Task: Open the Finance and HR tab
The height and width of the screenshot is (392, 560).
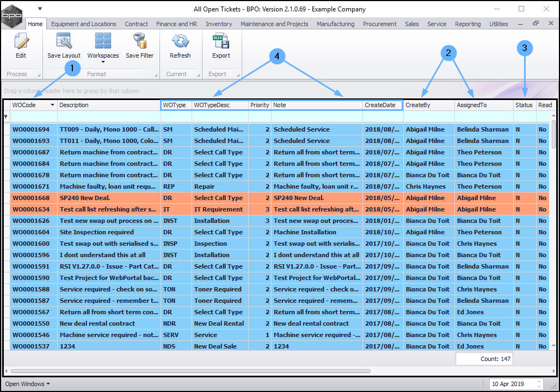Action: (176, 24)
